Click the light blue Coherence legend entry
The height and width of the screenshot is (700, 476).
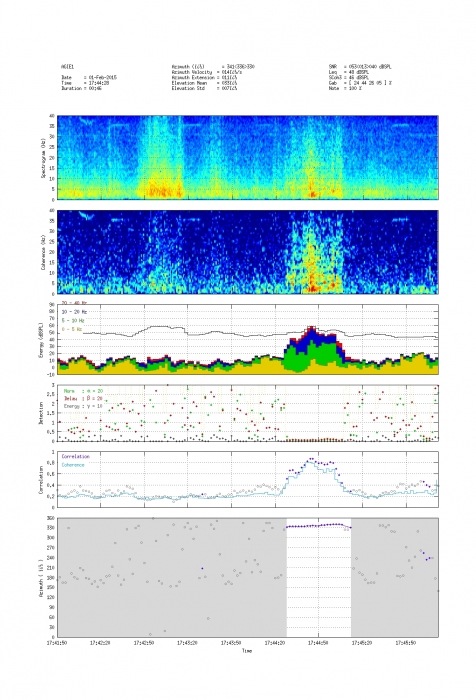[x=73, y=465]
